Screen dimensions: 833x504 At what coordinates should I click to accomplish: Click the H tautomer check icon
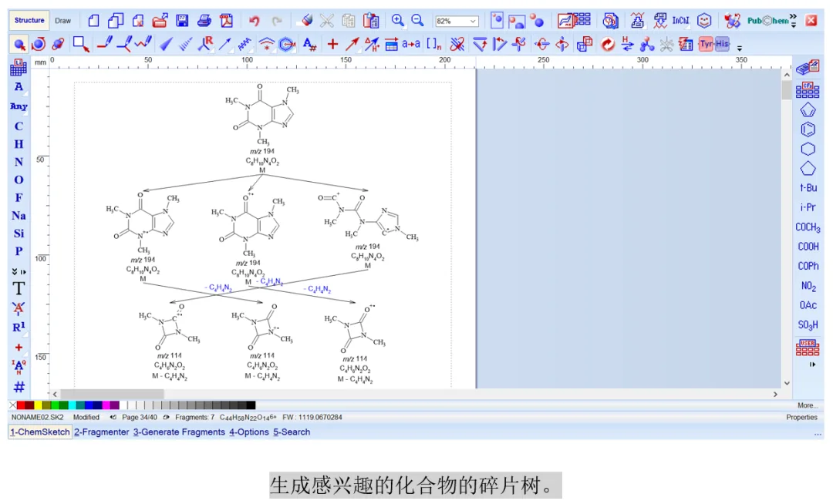coord(627,44)
